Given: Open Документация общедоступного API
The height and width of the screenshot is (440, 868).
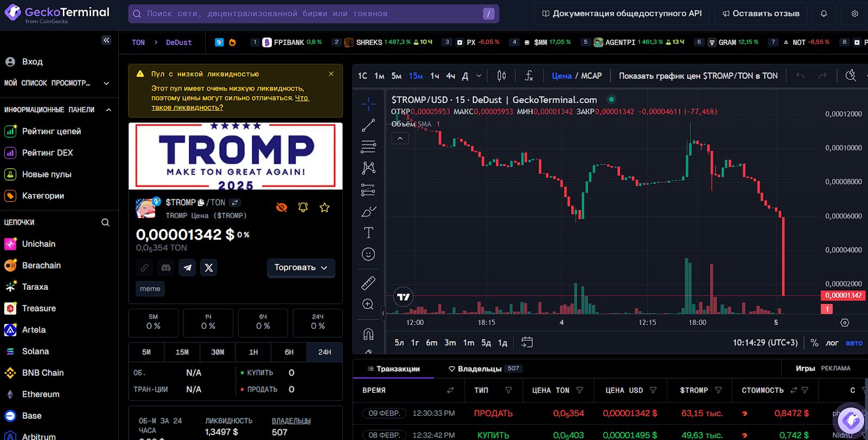Looking at the screenshot, I should click(622, 14).
